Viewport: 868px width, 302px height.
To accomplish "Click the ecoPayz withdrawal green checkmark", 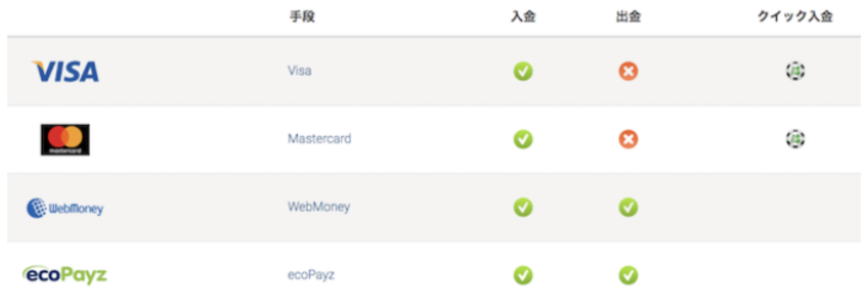I will point(628,275).
